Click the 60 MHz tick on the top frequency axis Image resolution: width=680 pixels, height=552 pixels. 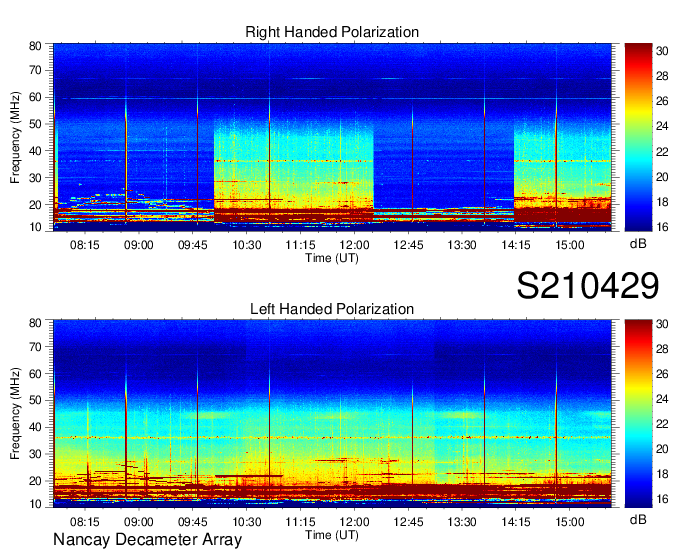35,97
